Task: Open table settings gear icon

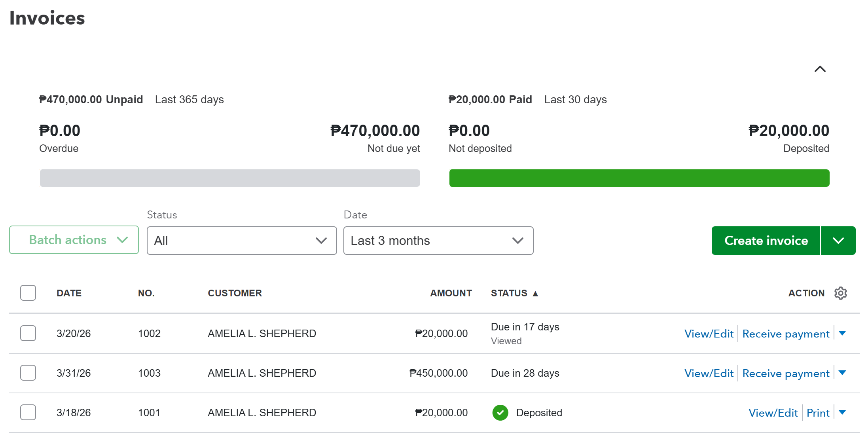Action: [x=840, y=293]
